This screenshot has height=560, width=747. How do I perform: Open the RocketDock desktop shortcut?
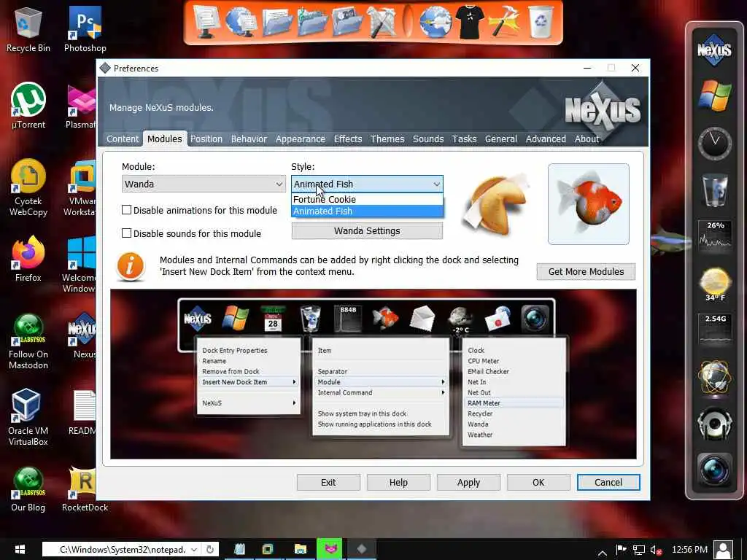pyautogui.click(x=85, y=489)
